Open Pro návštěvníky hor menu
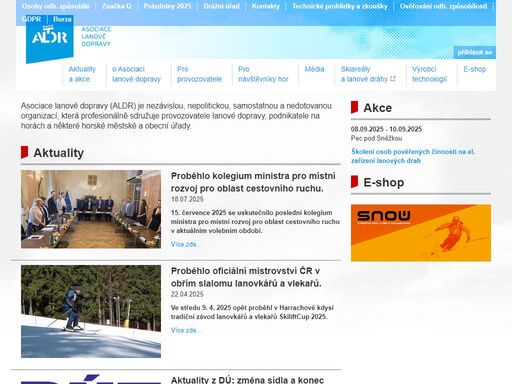The image size is (512, 384). coord(263,74)
